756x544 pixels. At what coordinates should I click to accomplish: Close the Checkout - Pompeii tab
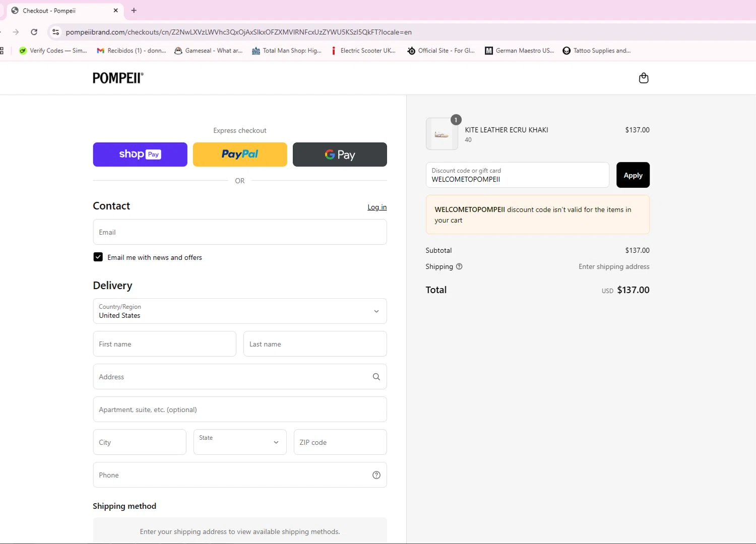click(x=115, y=10)
